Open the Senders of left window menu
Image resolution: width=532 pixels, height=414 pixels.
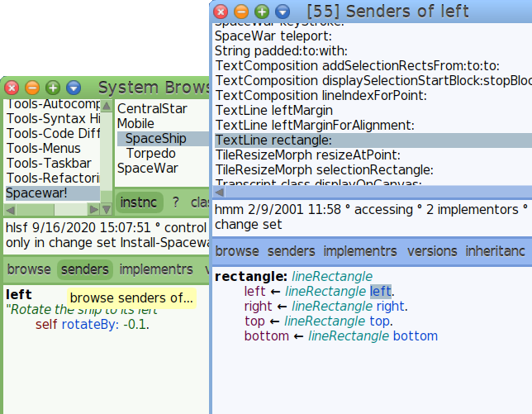coord(283,12)
